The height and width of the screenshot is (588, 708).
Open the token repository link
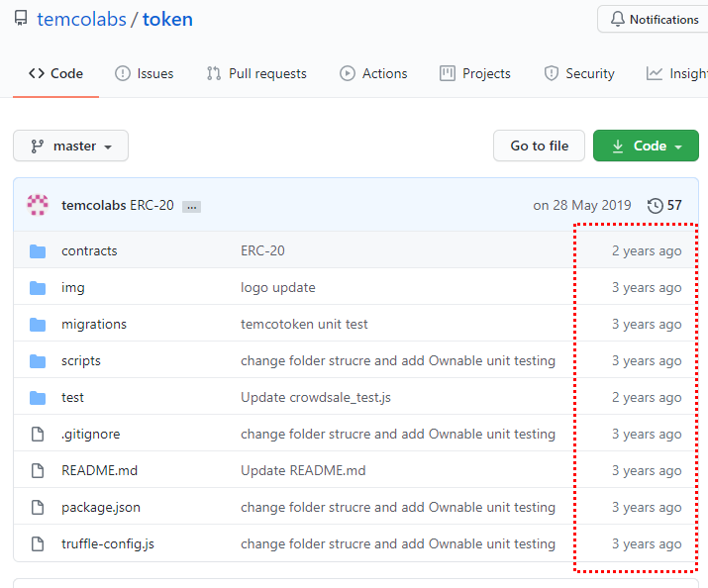(x=167, y=20)
